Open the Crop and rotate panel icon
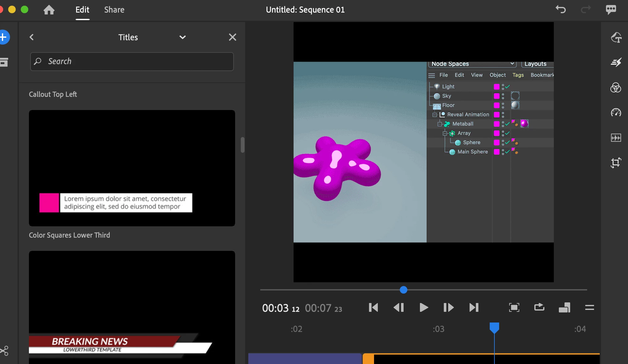Image resolution: width=628 pixels, height=364 pixels. tap(615, 163)
